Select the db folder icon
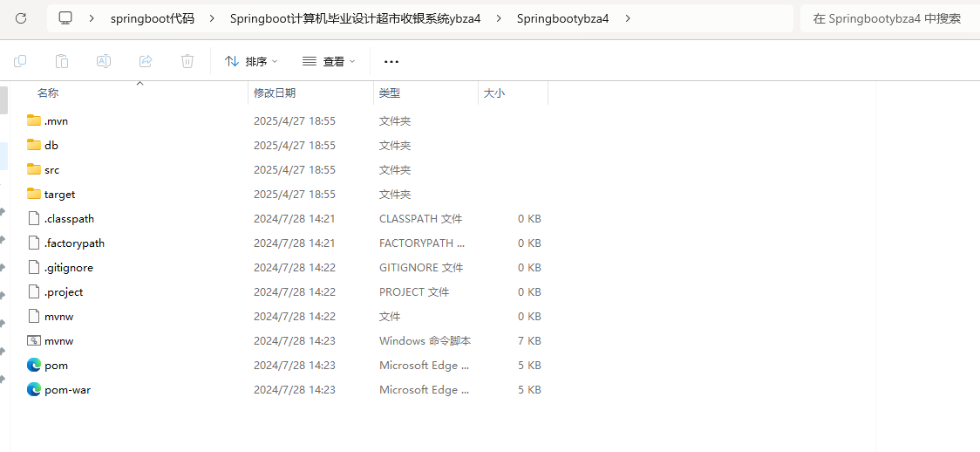This screenshot has height=452, width=980. coord(34,145)
